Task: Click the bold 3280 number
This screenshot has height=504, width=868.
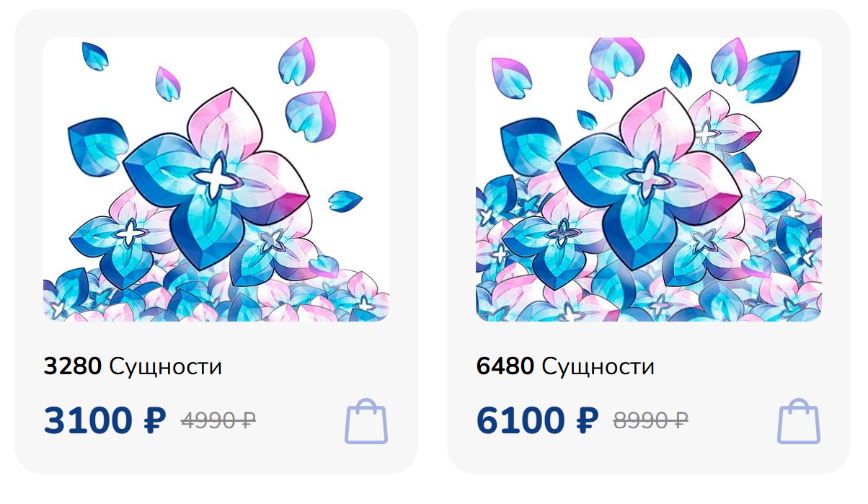Action: 73,366
